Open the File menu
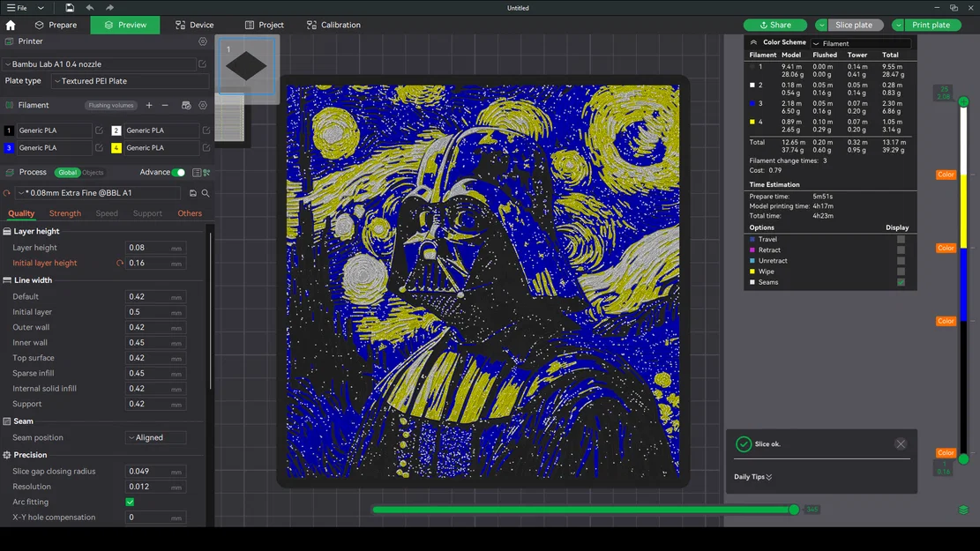Image resolution: width=980 pixels, height=551 pixels. coord(17,8)
